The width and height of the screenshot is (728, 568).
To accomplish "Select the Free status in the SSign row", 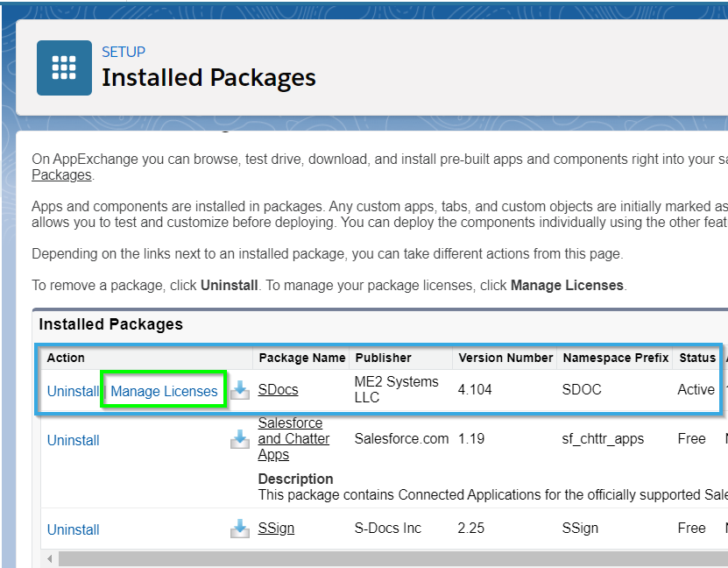I will (691, 528).
